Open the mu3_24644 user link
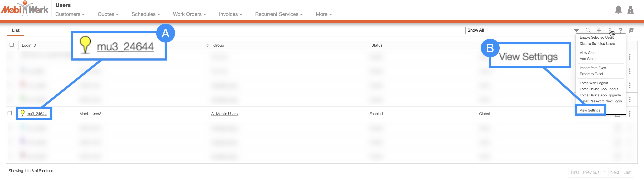 [36, 114]
